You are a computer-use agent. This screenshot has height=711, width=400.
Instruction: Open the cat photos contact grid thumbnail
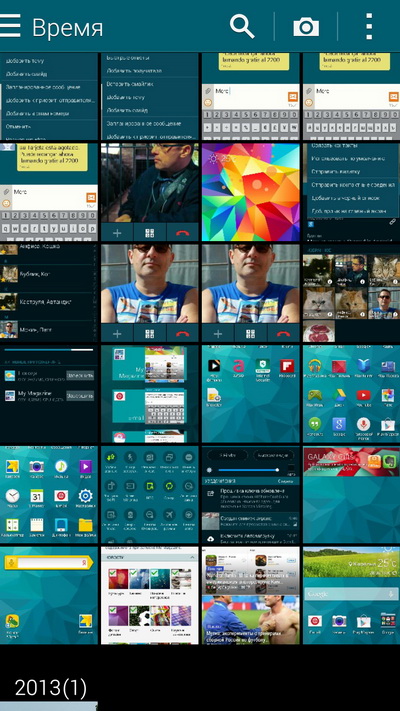click(351, 293)
